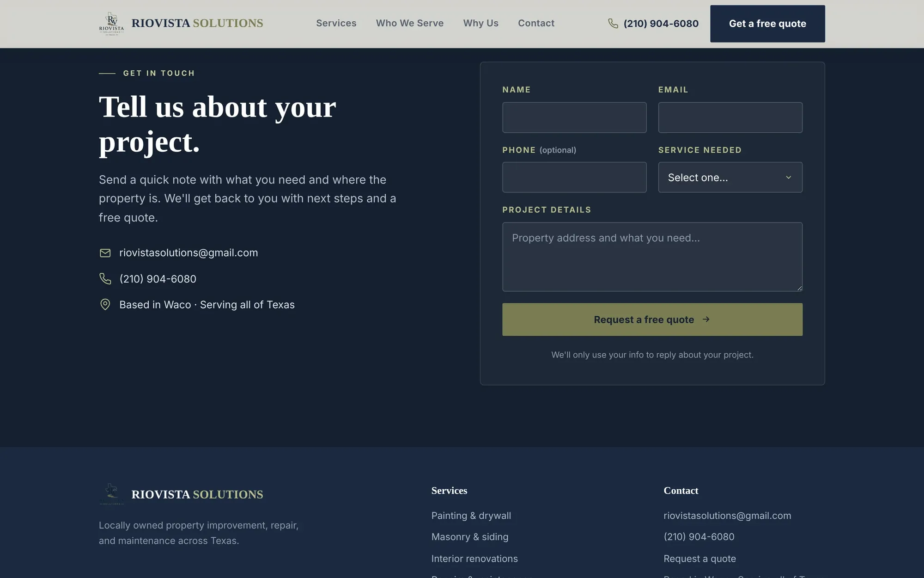Open the Why Us nav link
The image size is (924, 578).
click(481, 23)
